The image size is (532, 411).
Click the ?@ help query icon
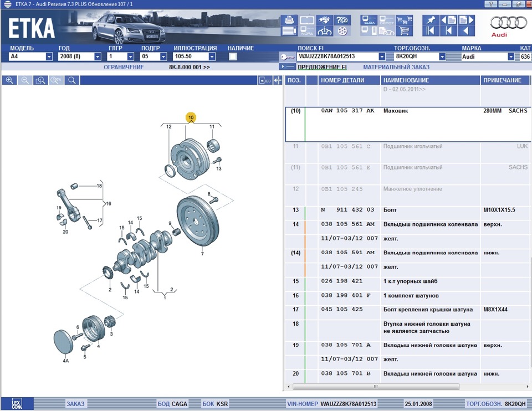pyautogui.click(x=342, y=20)
